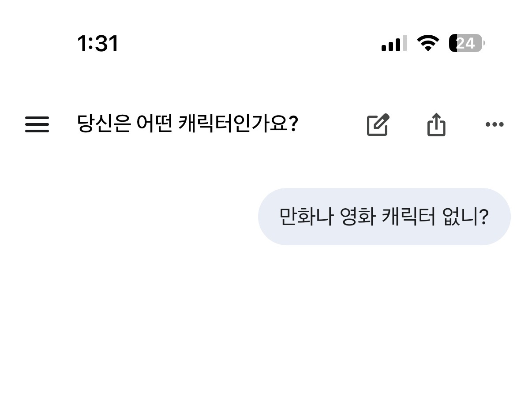The width and height of the screenshot is (532, 420).
Task: Open the overflow menu at header's right
Action: [494, 124]
